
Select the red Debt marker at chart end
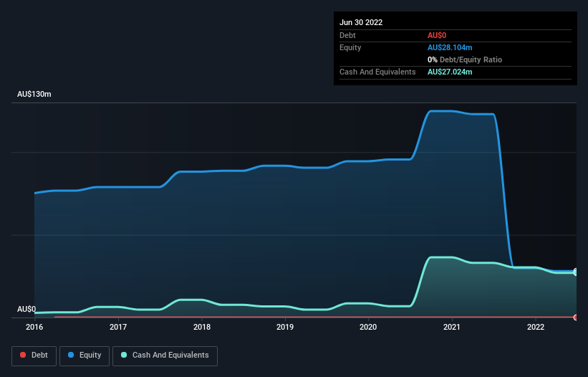click(576, 318)
